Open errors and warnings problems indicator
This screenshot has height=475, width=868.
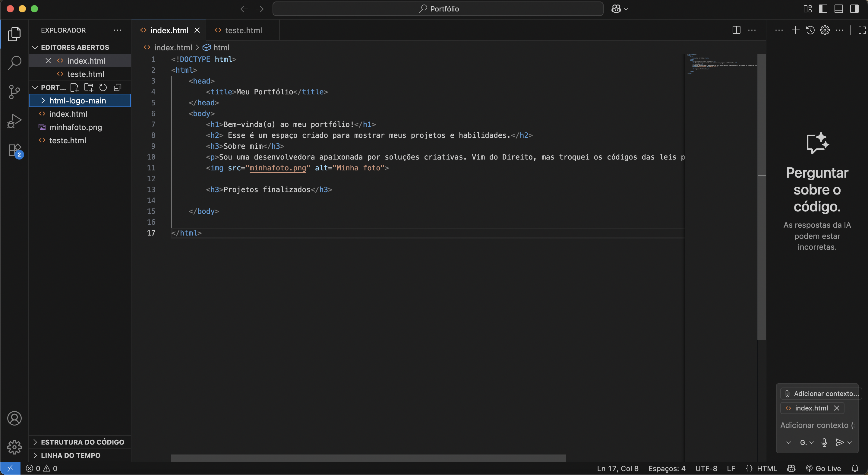[x=42, y=468]
